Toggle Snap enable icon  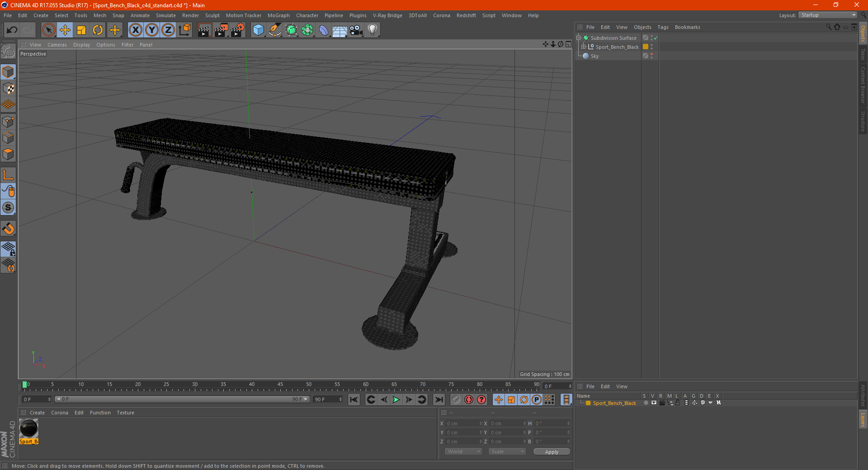click(8, 228)
